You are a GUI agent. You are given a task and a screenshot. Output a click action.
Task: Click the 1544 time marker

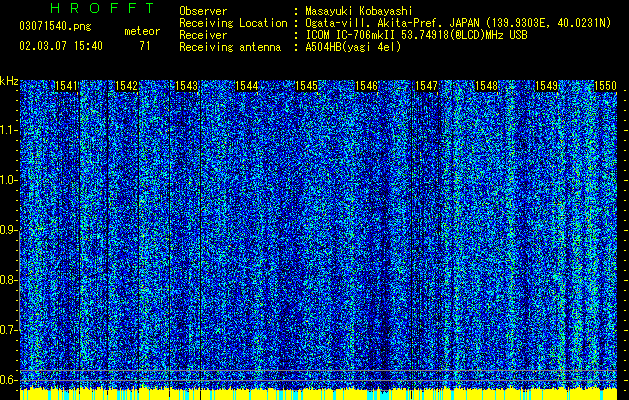pos(247,86)
